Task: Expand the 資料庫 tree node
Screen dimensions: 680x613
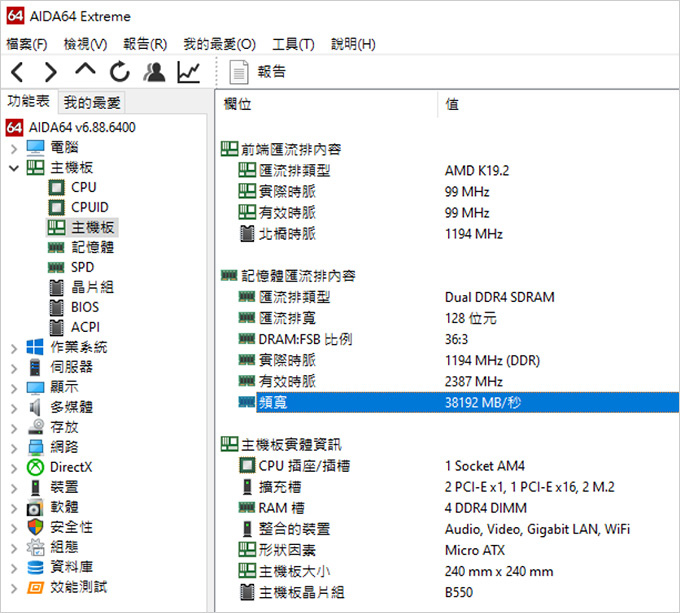Action: 14,568
